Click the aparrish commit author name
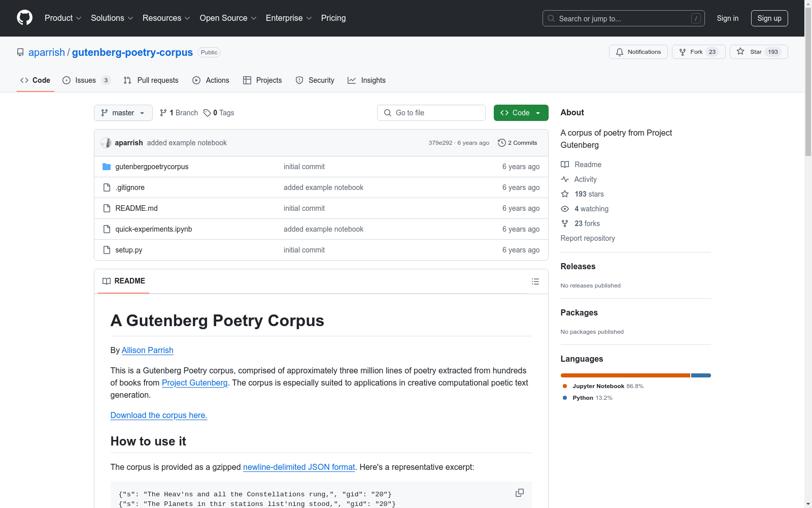 (x=129, y=143)
